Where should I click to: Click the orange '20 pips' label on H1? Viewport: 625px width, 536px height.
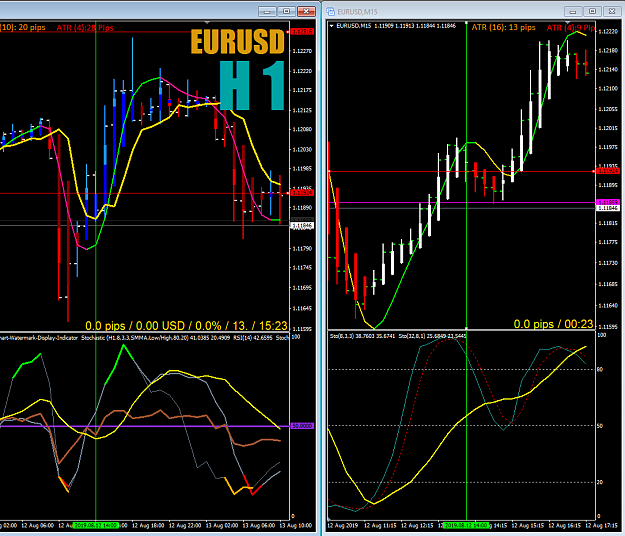click(x=32, y=27)
